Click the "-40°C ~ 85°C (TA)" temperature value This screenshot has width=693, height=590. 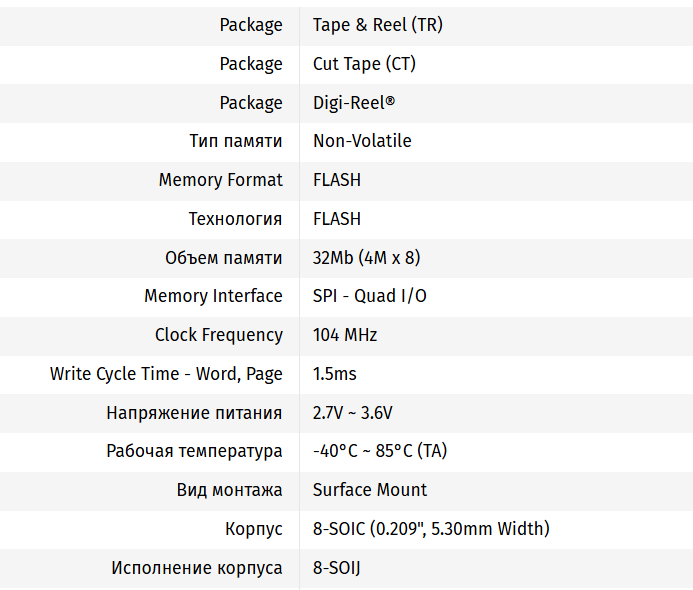(x=380, y=451)
